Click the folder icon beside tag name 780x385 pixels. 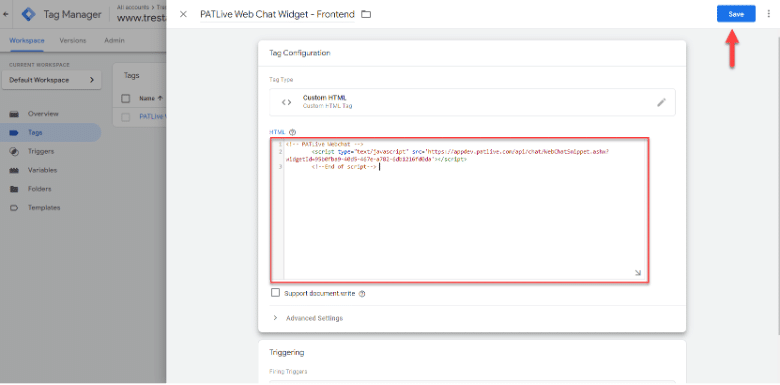366,14
